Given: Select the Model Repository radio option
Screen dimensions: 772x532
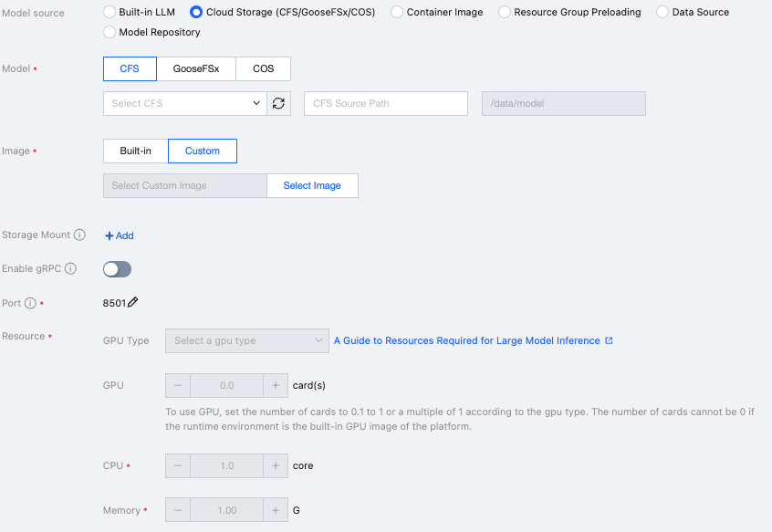Looking at the screenshot, I should [x=110, y=32].
